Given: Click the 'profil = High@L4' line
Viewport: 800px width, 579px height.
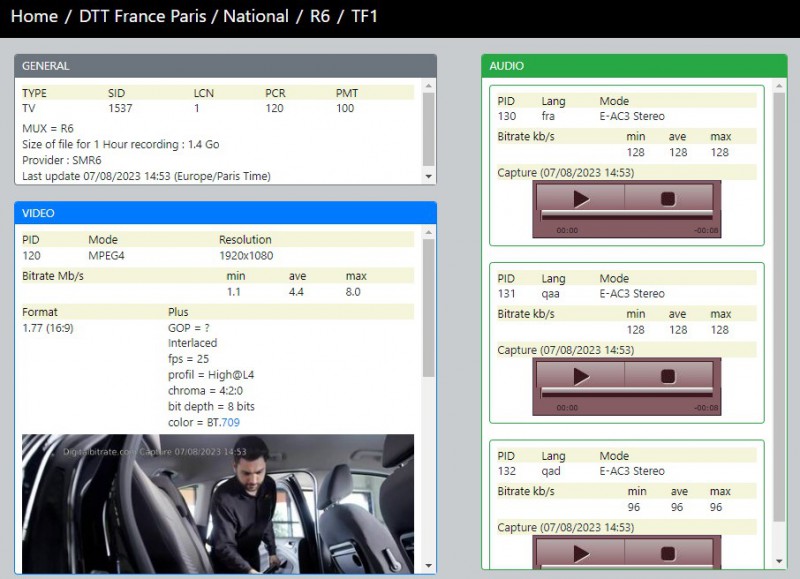Looking at the screenshot, I should [x=211, y=375].
